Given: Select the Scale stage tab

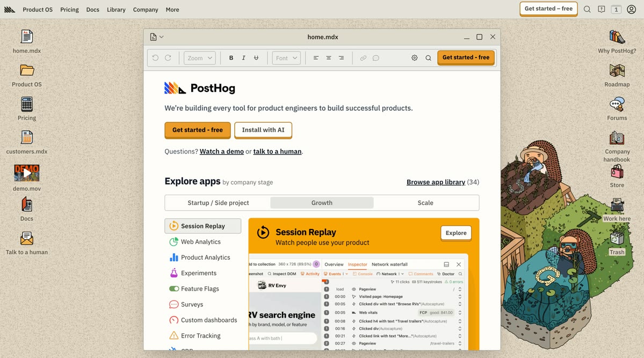Looking at the screenshot, I should pos(425,203).
